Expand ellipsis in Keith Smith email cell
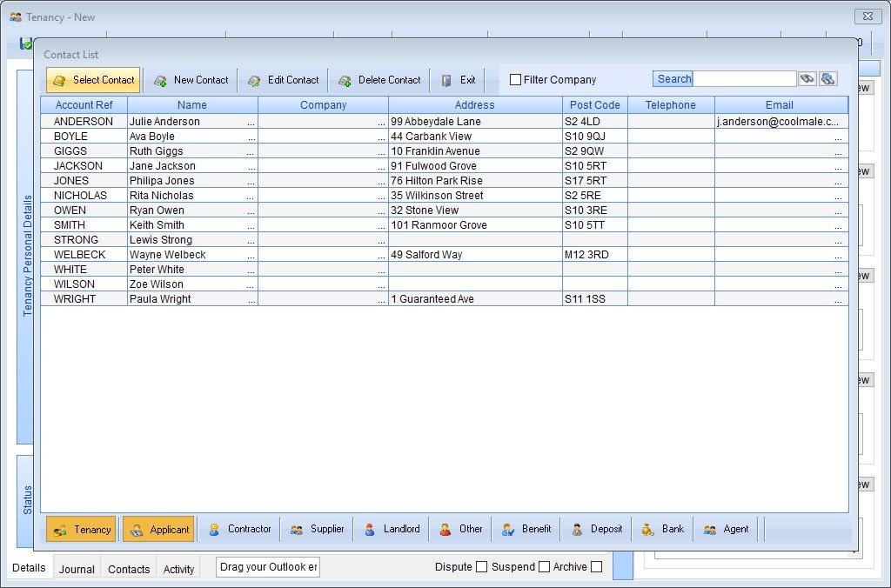Screen dimensions: 891x588 point(838,225)
